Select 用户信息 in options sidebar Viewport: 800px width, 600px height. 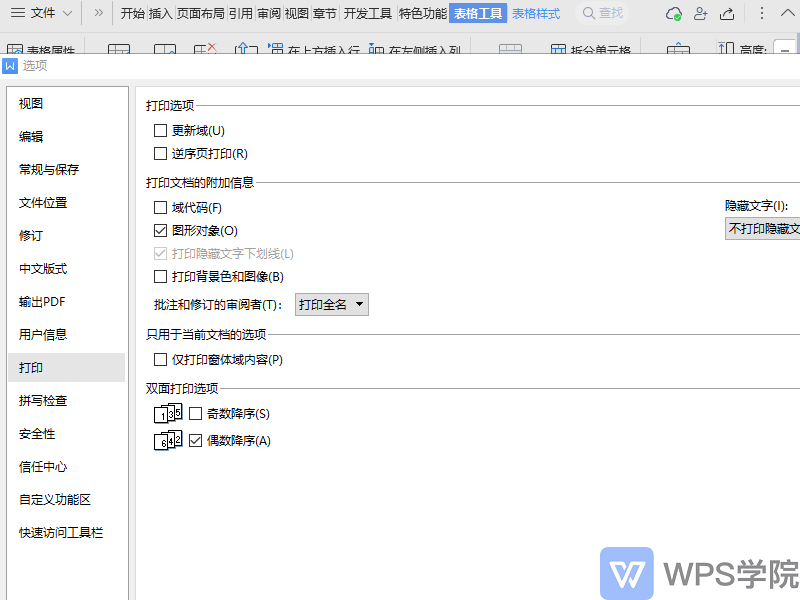[x=66, y=335]
